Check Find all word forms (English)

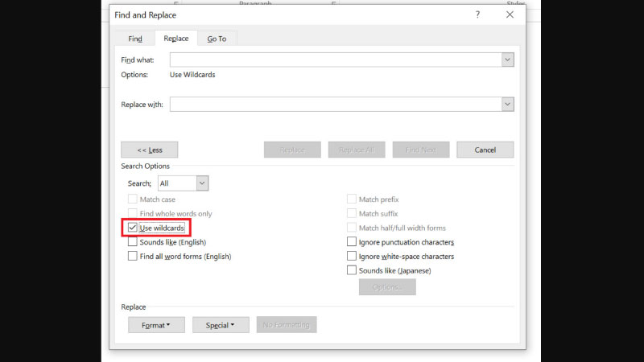point(133,257)
